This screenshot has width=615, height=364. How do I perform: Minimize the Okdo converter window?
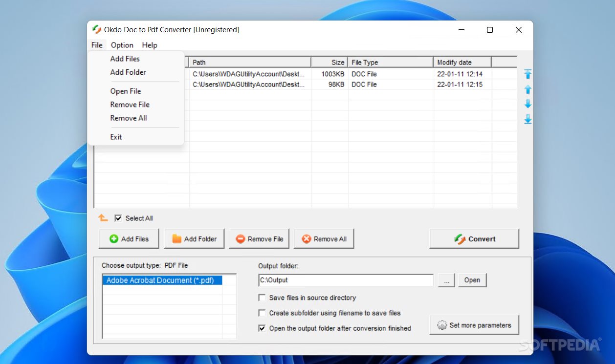[461, 30]
